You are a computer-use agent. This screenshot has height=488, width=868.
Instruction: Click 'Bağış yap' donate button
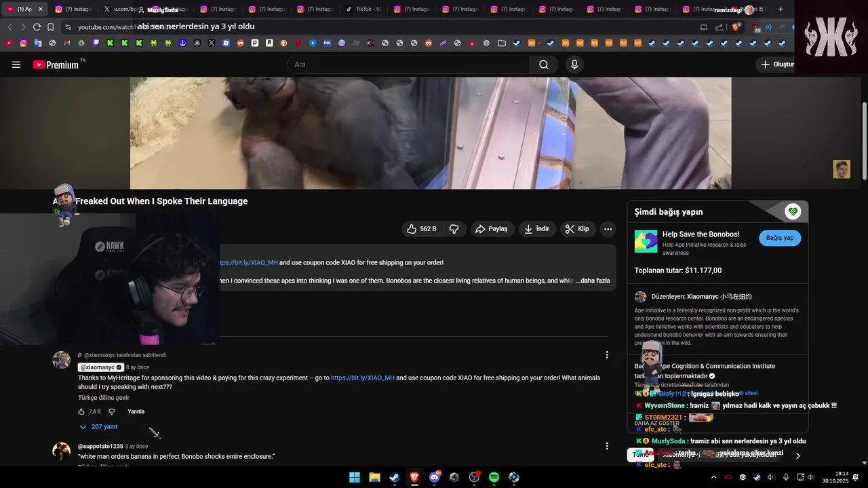pyautogui.click(x=780, y=238)
